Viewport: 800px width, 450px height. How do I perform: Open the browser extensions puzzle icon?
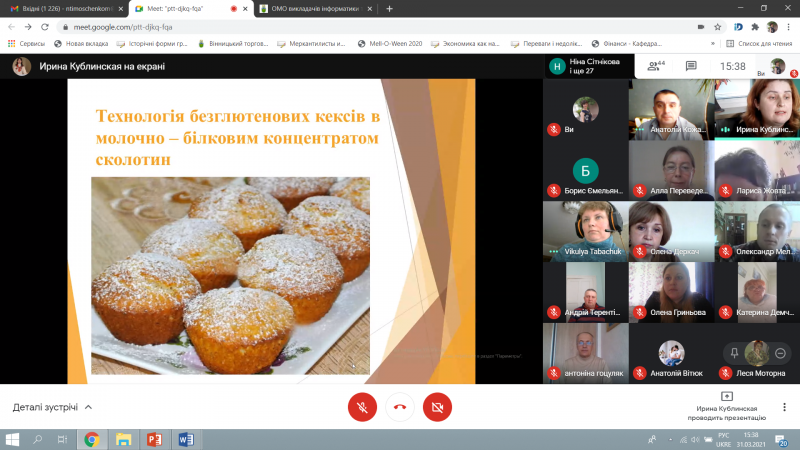pos(755,27)
